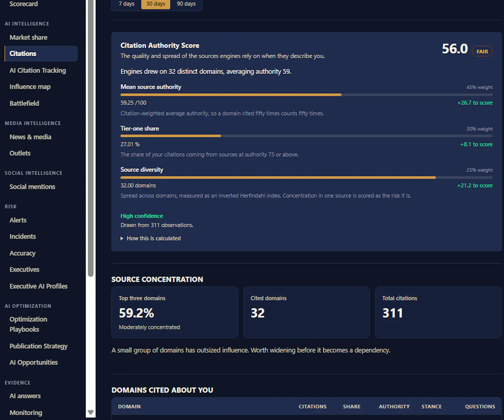Click the High confidence label
This screenshot has height=420, width=504.
tap(142, 216)
